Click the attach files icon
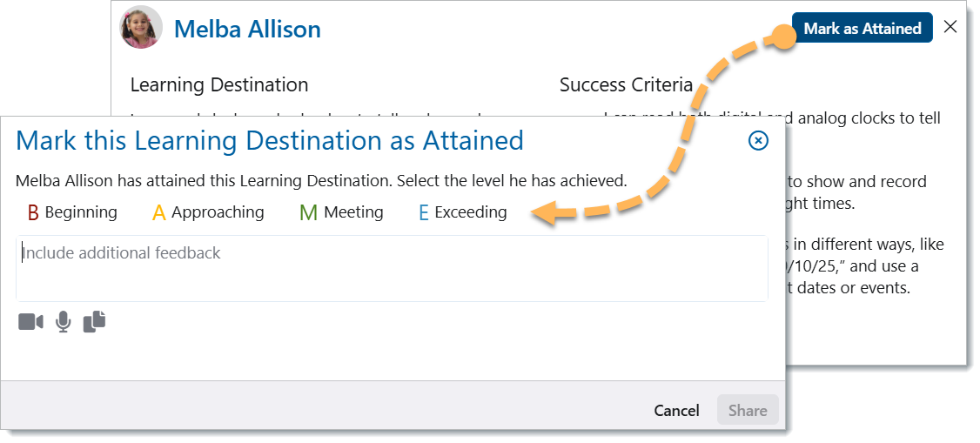 (x=94, y=321)
